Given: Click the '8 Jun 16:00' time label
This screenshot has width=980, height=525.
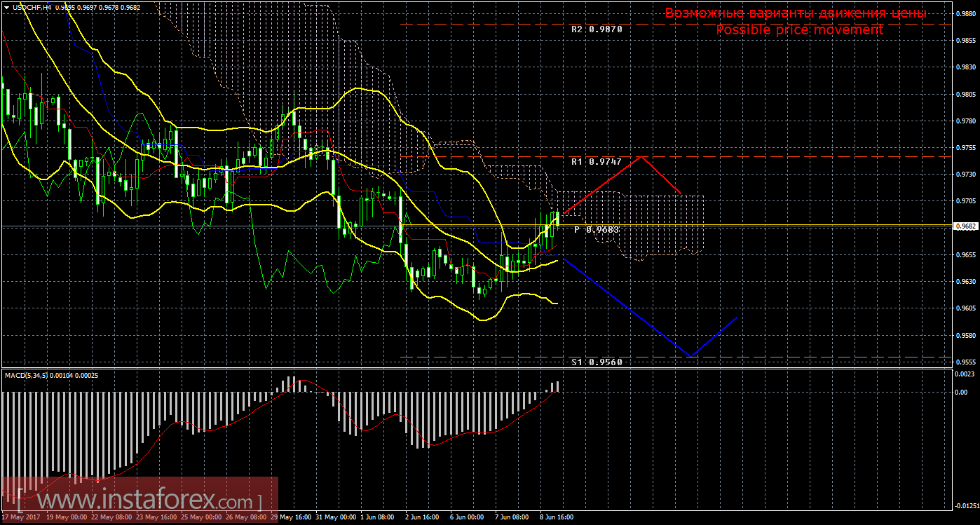Looking at the screenshot, I should tap(556, 518).
